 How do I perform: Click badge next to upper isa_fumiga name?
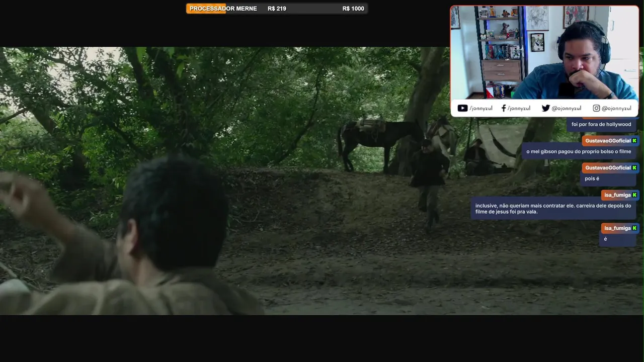[x=634, y=195]
